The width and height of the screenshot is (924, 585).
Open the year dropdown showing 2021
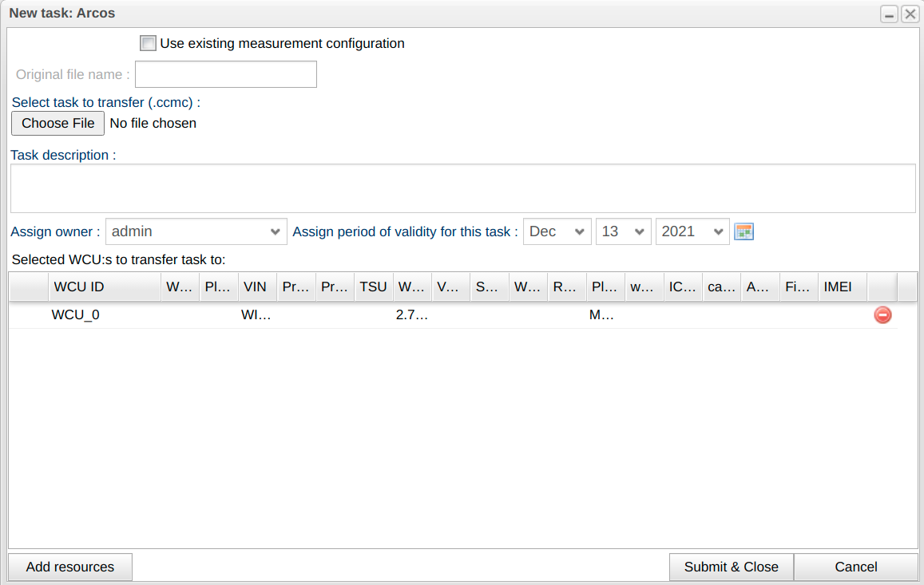tap(692, 231)
